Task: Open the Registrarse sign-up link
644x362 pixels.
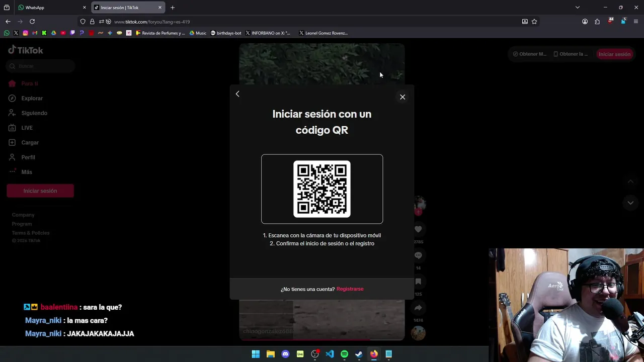Action: click(x=350, y=289)
